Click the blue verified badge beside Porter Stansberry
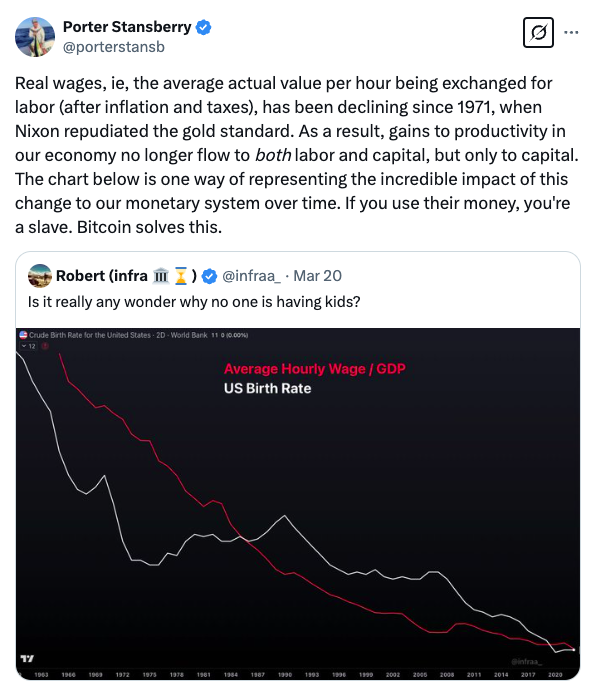The image size is (596, 688). click(203, 27)
